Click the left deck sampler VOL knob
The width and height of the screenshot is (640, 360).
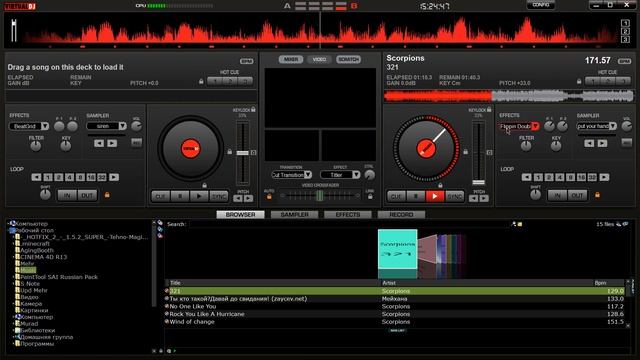[x=136, y=126]
